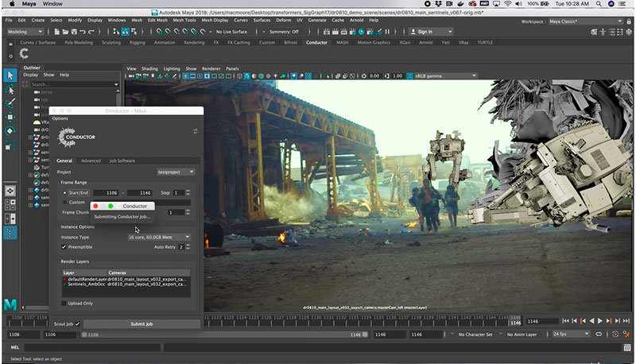Select the arrow Select tool in toolbox
Image resolution: width=636 pixels, height=364 pixels.
(10, 75)
